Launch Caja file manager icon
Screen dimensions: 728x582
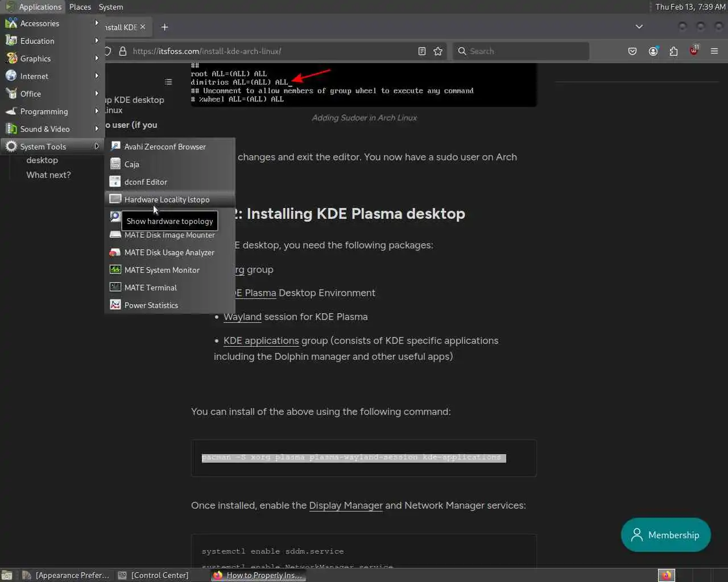coord(115,164)
